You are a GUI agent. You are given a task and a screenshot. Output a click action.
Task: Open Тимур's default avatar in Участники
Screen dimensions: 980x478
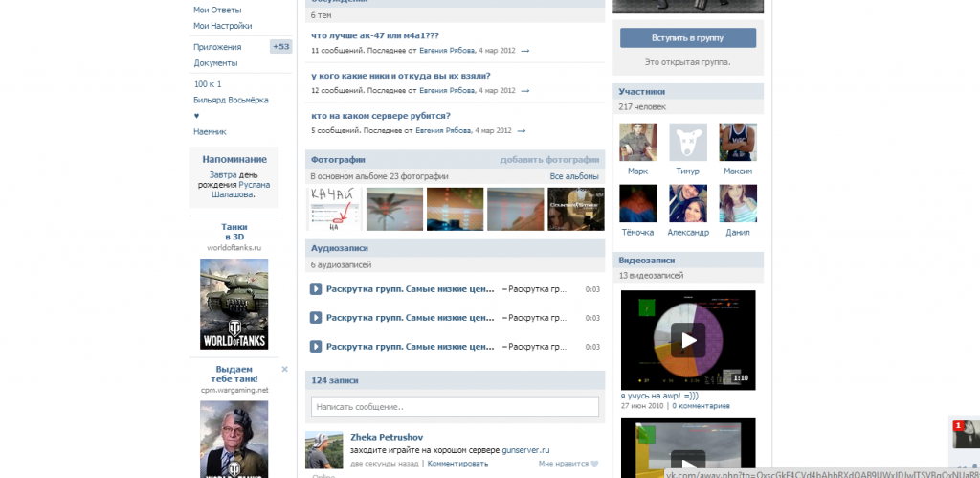687,142
